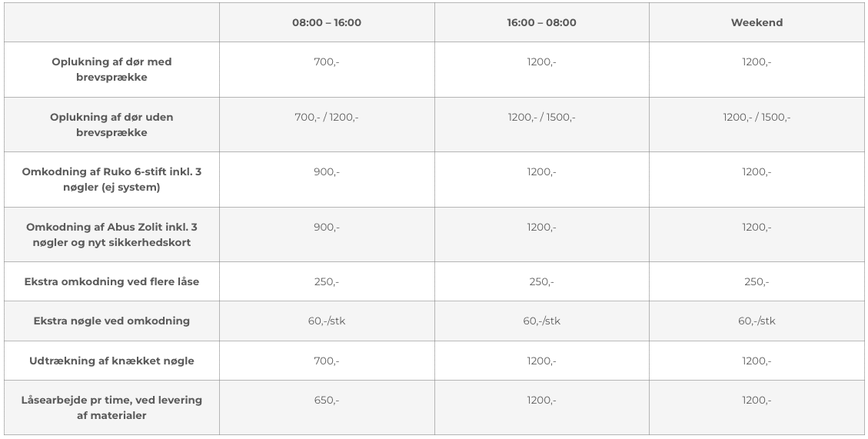Click the 'Oplukning af dør uden brevsprække' row label

111,125
